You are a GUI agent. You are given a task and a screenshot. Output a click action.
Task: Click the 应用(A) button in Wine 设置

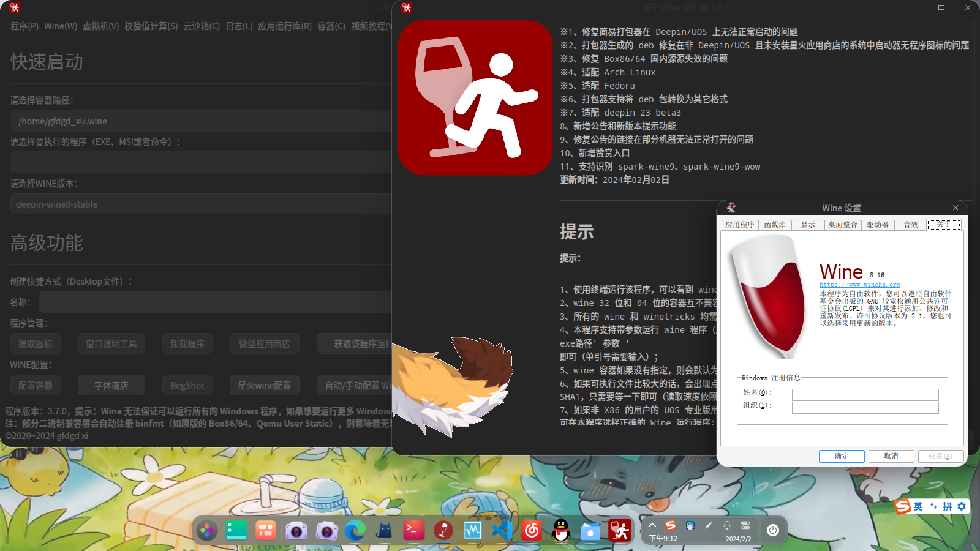(x=940, y=456)
